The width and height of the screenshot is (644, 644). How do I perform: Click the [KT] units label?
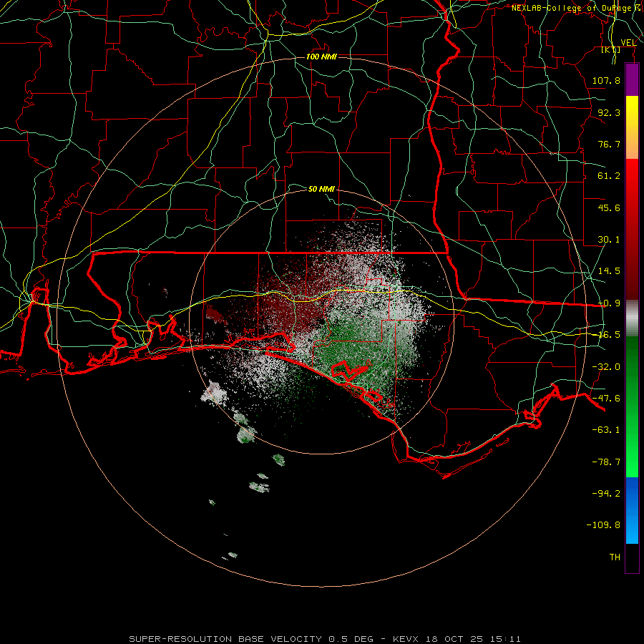pos(611,49)
